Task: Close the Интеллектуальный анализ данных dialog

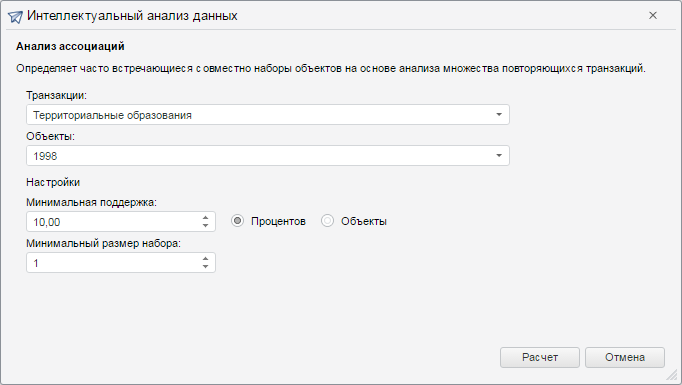Action: pyautogui.click(x=652, y=16)
